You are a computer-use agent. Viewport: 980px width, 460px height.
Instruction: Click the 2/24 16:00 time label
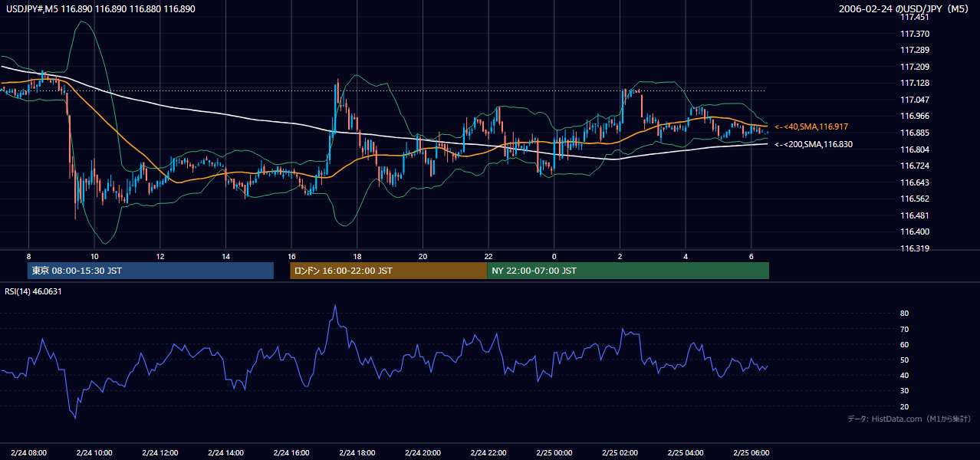[x=291, y=452]
